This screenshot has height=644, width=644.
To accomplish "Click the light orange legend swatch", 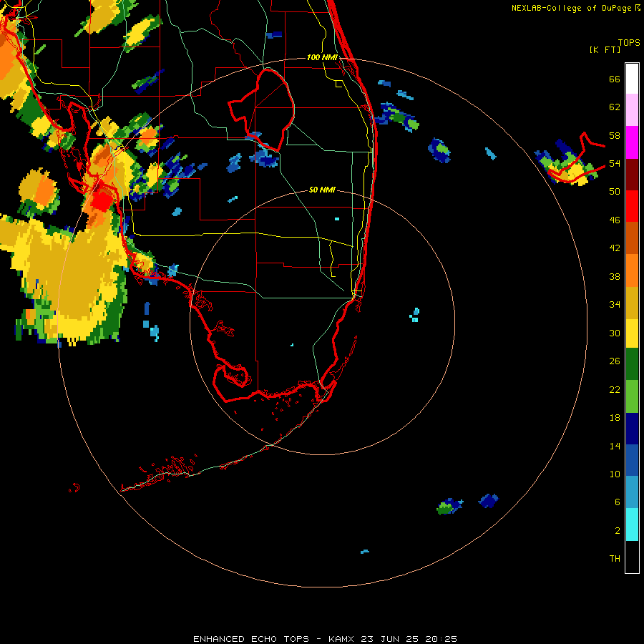I will (632, 270).
